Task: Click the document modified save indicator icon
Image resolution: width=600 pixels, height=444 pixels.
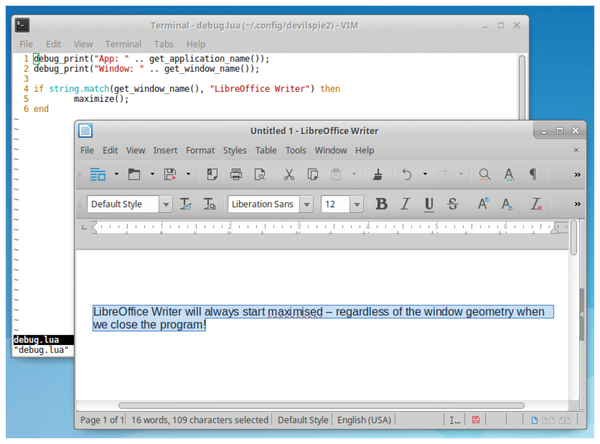Action: coord(476,420)
